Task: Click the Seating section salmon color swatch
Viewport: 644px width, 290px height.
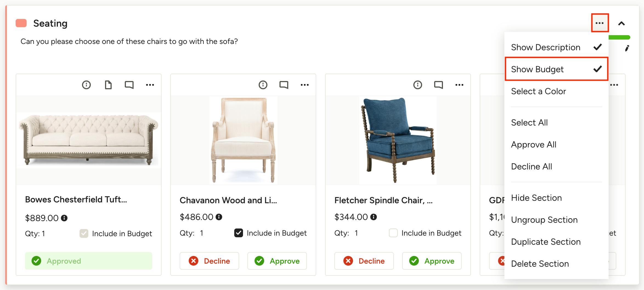Action: point(21,23)
